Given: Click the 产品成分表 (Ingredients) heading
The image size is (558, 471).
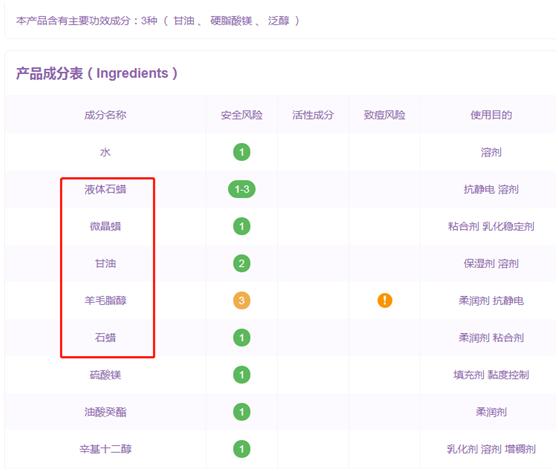Looking at the screenshot, I should [x=96, y=73].
